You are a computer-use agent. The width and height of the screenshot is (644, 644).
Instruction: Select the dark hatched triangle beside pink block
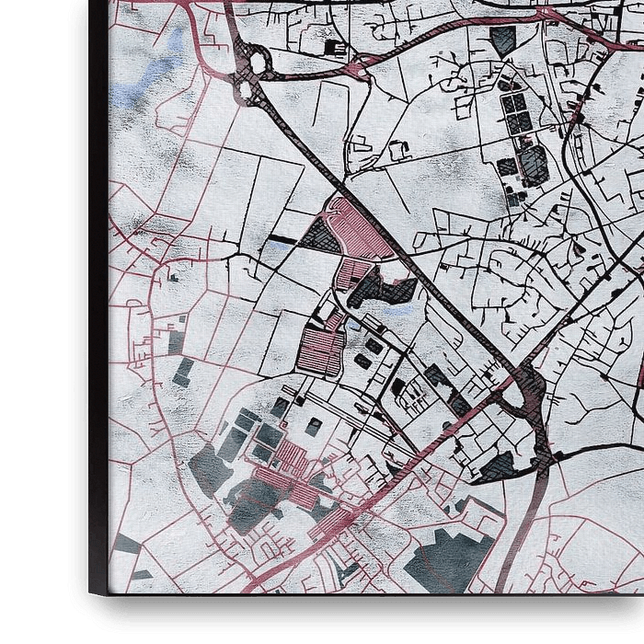(321, 236)
